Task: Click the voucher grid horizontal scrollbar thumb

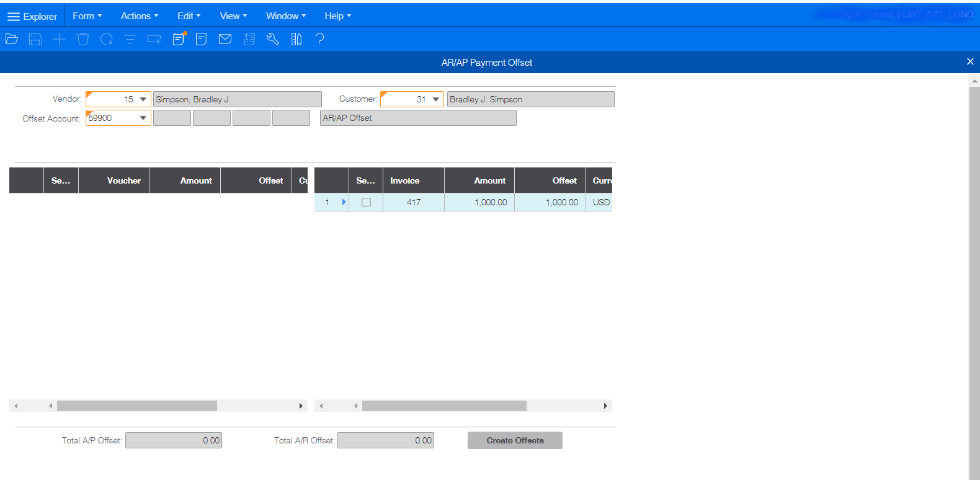Action: [x=136, y=406]
